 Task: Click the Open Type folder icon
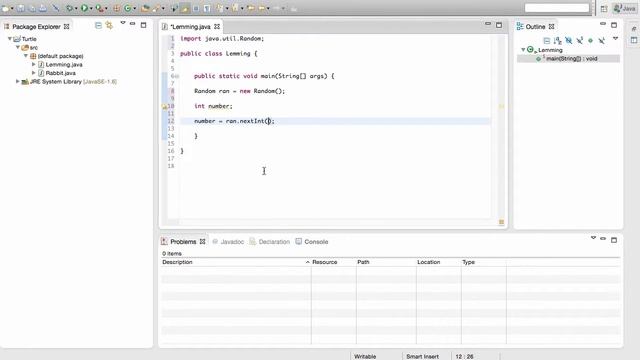[145, 8]
